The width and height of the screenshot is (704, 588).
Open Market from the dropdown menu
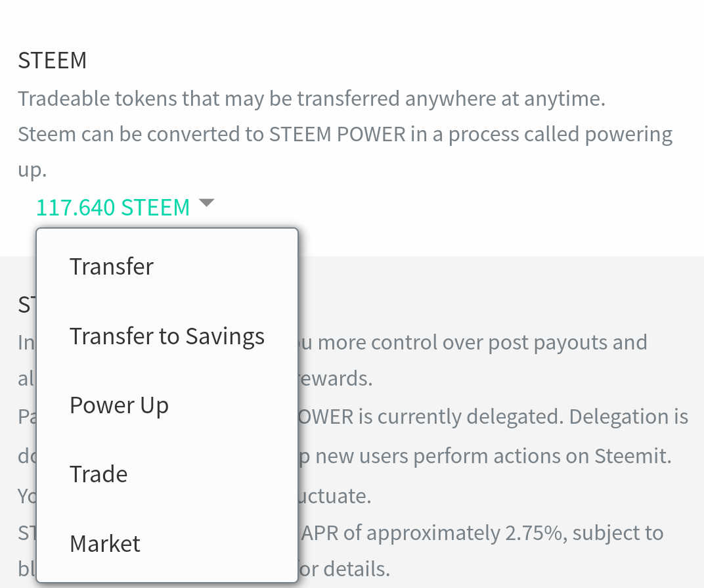click(x=105, y=544)
